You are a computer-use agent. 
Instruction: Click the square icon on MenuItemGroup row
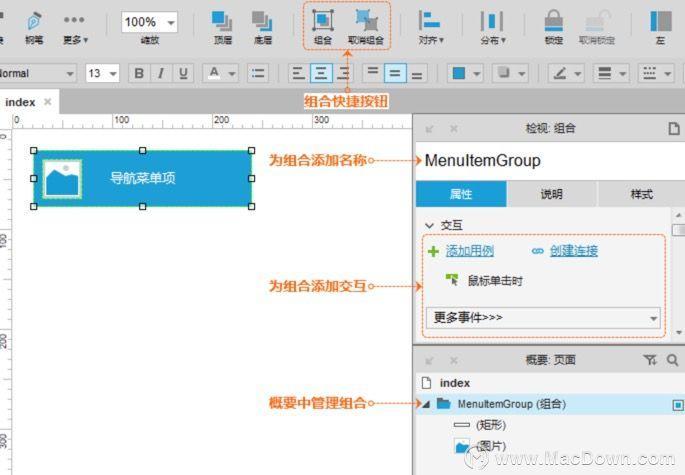(x=678, y=405)
